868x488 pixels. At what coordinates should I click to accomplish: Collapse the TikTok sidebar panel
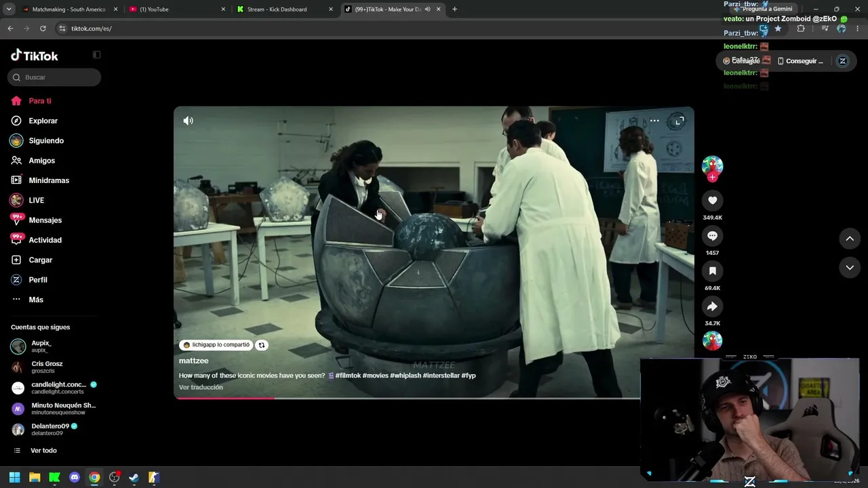(x=96, y=55)
